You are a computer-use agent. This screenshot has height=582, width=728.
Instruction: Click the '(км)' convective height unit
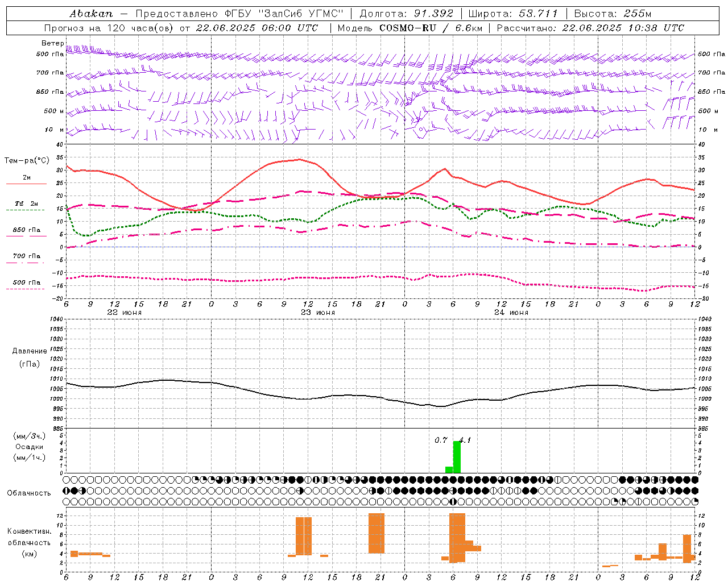(x=30, y=554)
